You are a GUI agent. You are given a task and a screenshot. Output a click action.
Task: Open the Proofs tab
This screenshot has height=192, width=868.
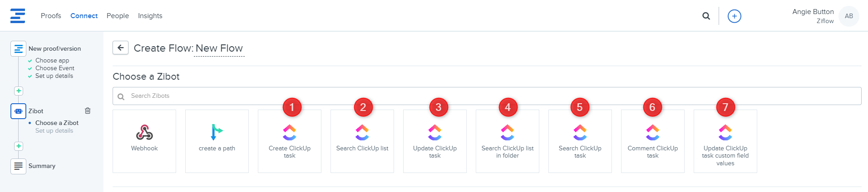51,16
